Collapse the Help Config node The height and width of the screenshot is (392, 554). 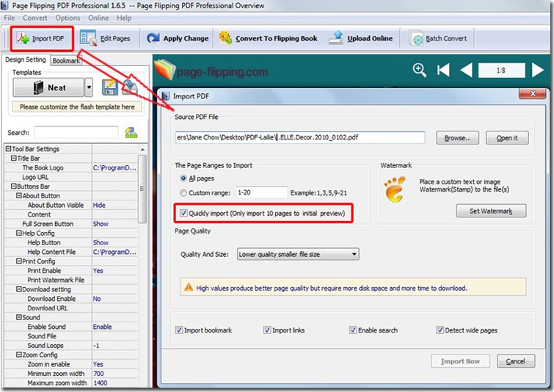click(x=19, y=233)
